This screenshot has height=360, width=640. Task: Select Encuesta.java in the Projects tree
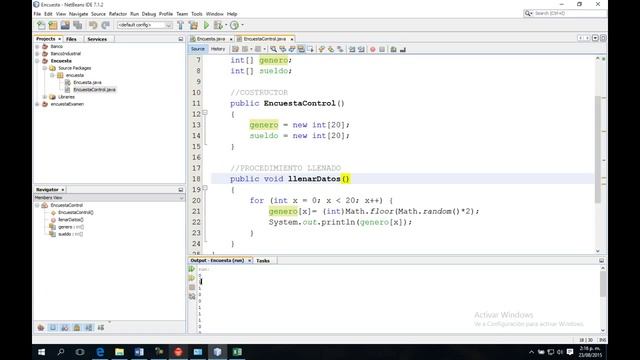tap(87, 82)
